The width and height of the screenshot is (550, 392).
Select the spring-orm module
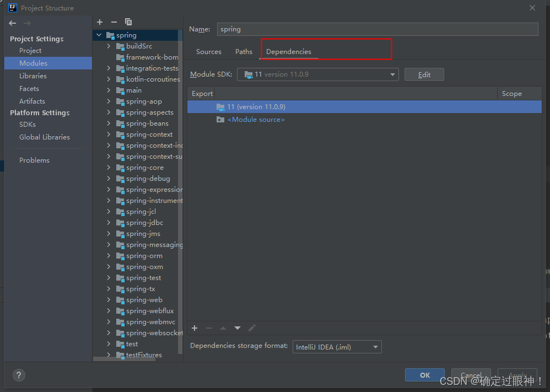click(x=144, y=256)
